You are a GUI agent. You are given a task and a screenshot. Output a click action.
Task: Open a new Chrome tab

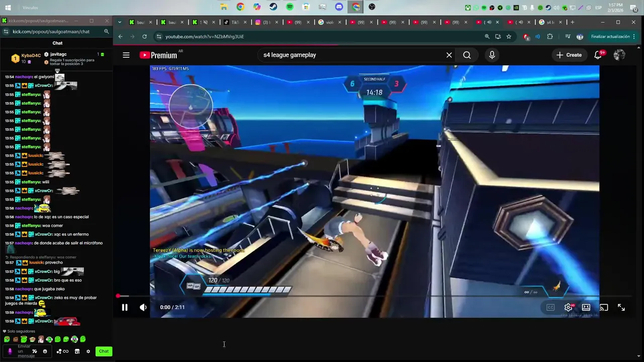coord(573,22)
